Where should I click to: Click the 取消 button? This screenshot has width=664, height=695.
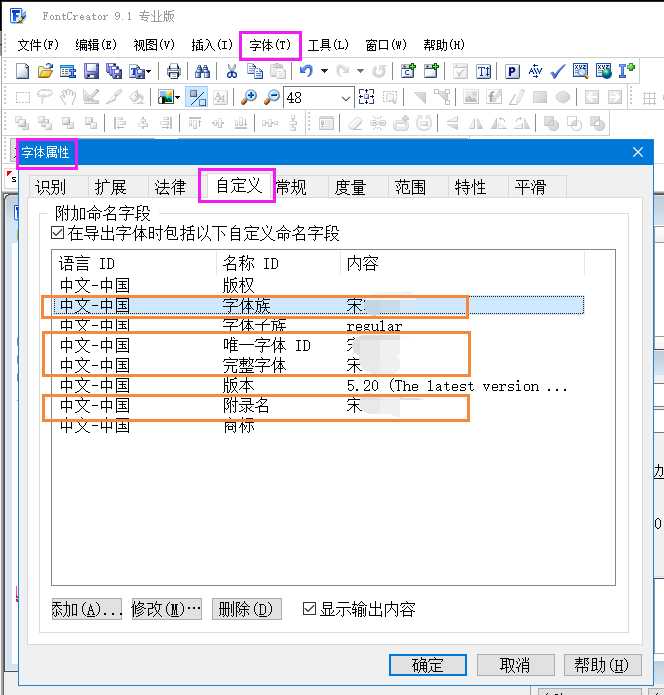pyautogui.click(x=515, y=665)
